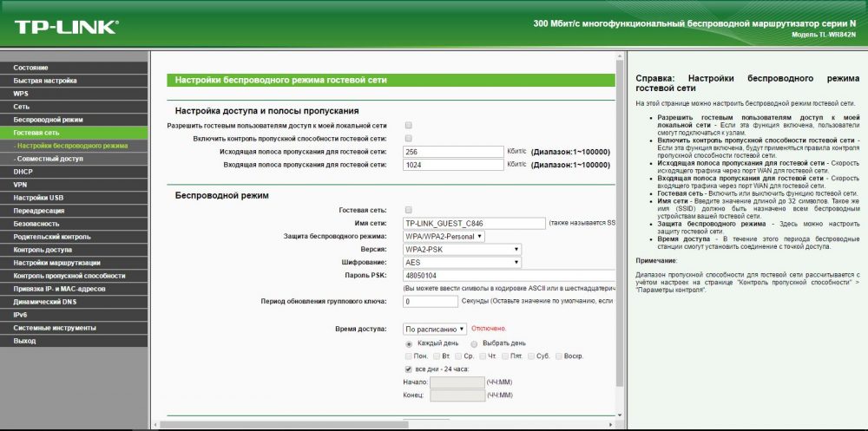Open the Защита беспроводного режима dropdown
This screenshot has height=431, width=868.
coord(444,236)
